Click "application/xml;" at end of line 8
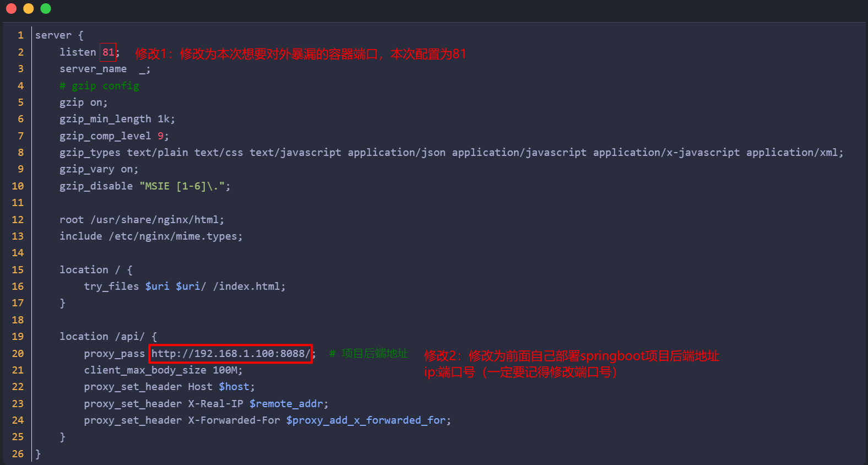The width and height of the screenshot is (868, 465). (795, 153)
